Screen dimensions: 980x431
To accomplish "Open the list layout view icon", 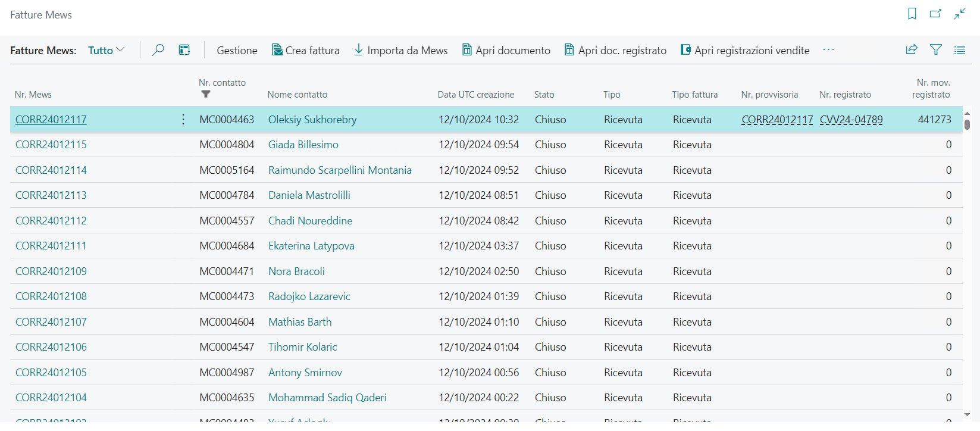I will (x=959, y=50).
